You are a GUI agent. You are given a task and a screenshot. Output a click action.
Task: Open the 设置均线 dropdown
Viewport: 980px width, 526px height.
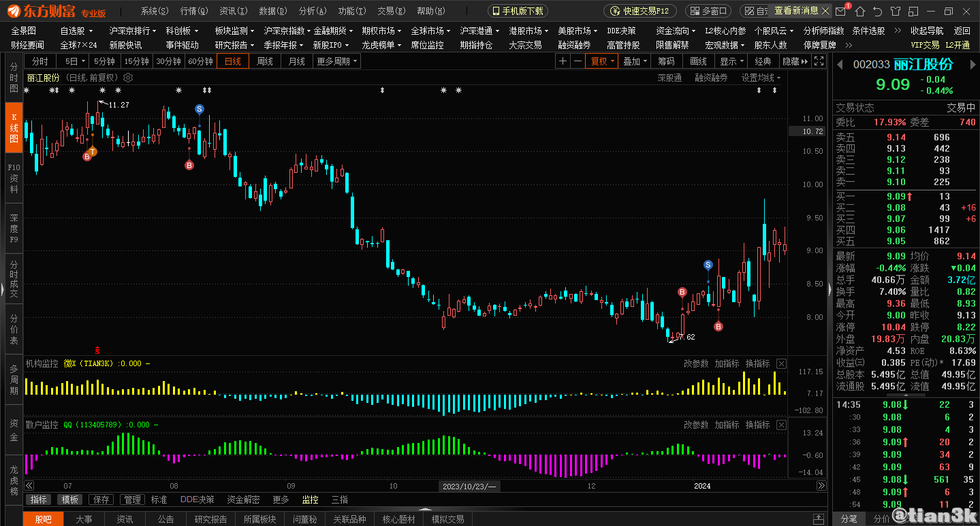tap(761, 78)
